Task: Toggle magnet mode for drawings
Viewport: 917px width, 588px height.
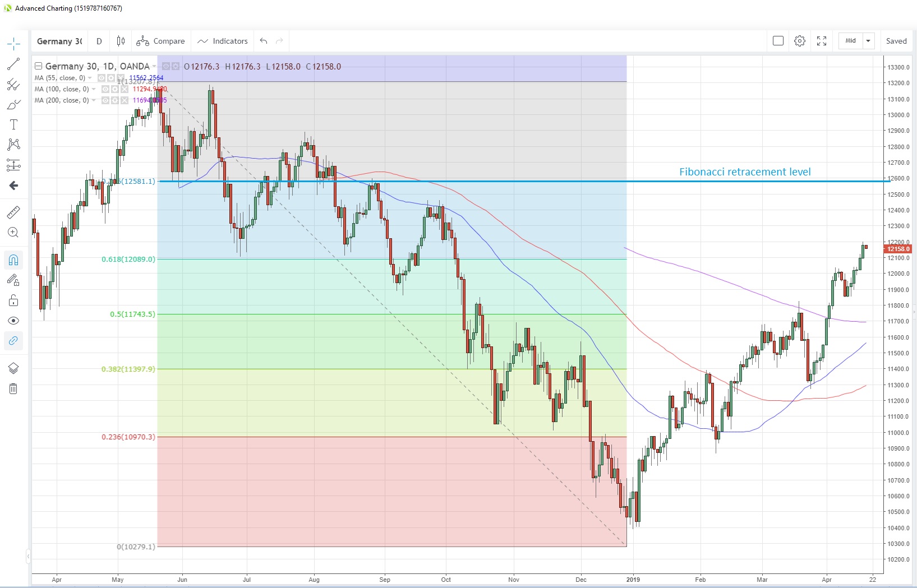Action: (x=13, y=260)
